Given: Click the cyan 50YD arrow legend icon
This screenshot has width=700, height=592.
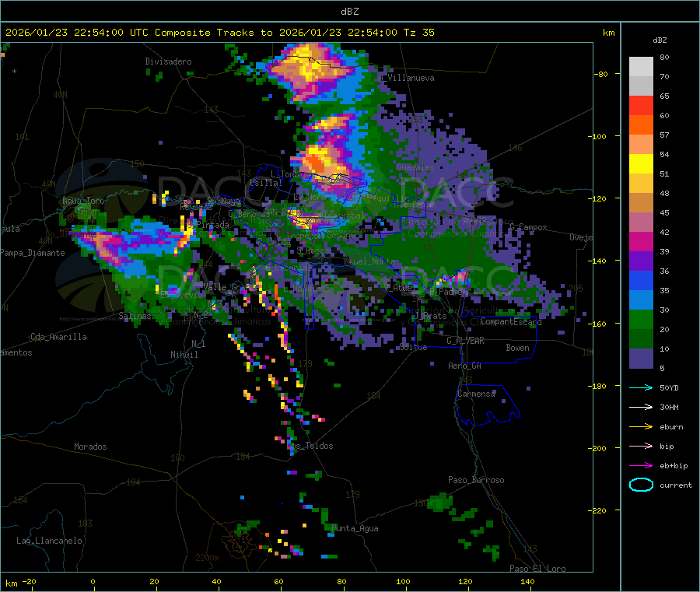Looking at the screenshot, I should 641,387.
